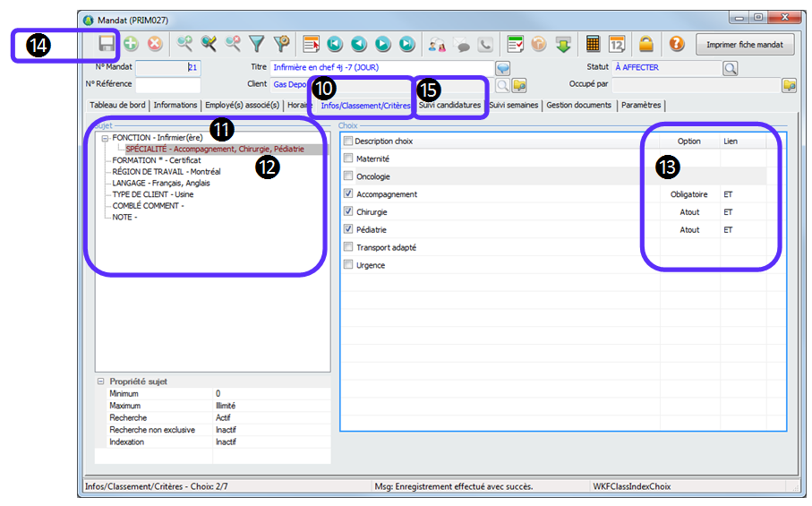The height and width of the screenshot is (506, 812).
Task: Click the green plus add icon
Action: tap(131, 44)
